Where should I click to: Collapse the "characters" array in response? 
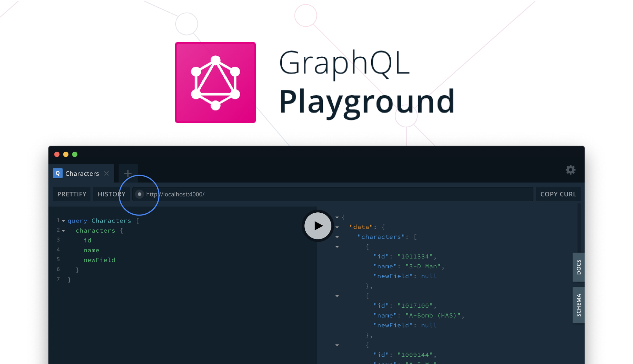[x=337, y=237]
